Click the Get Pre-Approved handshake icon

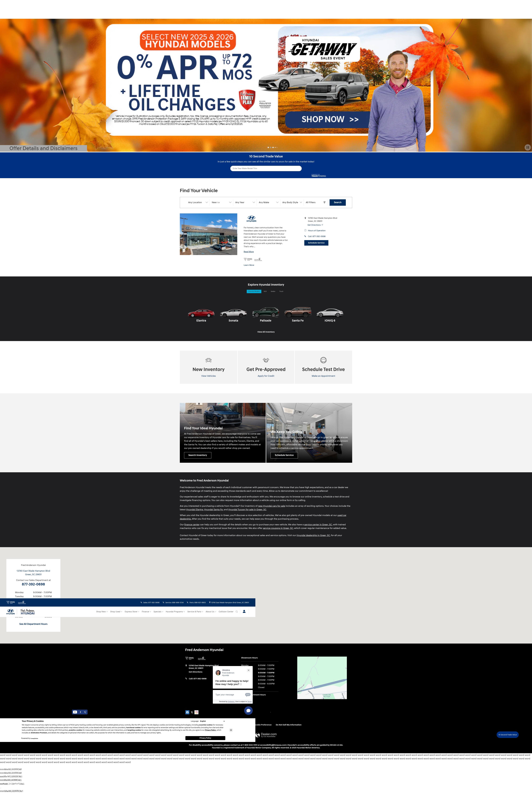(266, 360)
